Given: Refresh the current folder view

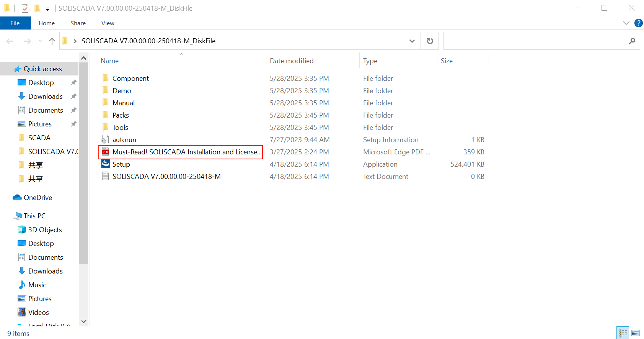Looking at the screenshot, I should click(x=430, y=41).
